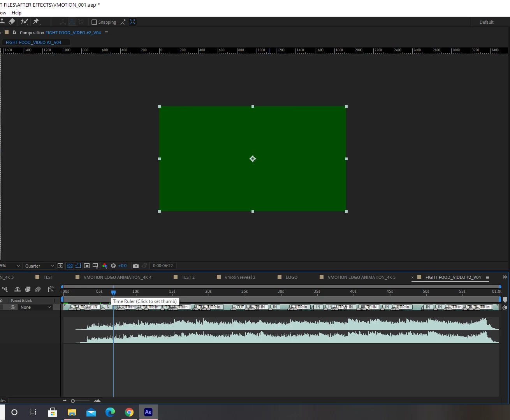Toggle the bounding box snapping icon
The image size is (510, 420).
(x=132, y=22)
